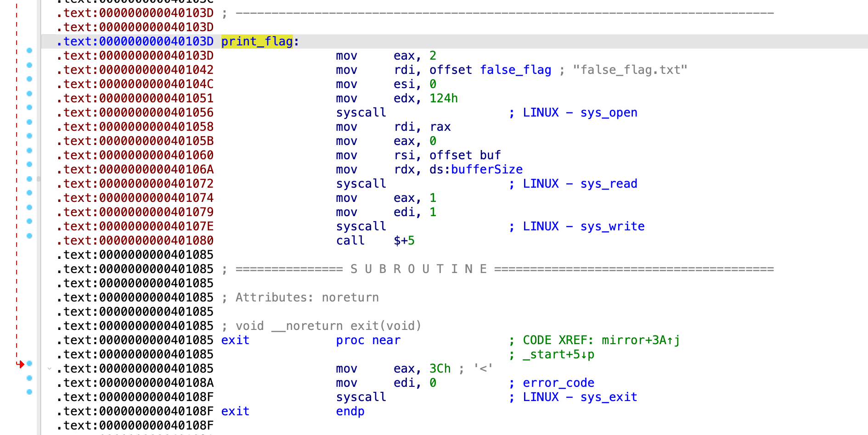
Task: Jump to cross-reference mirror+3A↑j
Action: pos(641,340)
